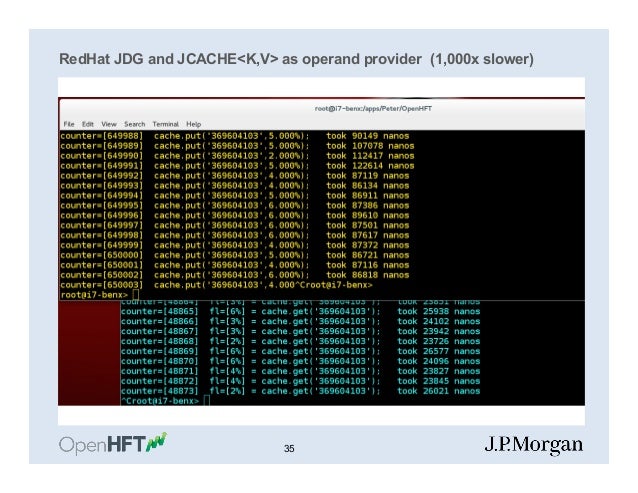Click 'took 107078 nanos' value
The height and width of the screenshot is (493, 638).
coord(370,146)
